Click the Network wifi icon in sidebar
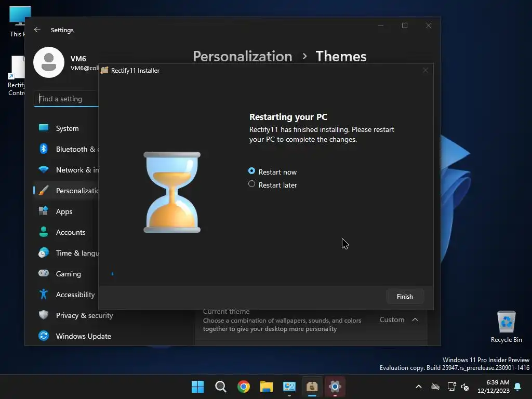 pyautogui.click(x=44, y=169)
